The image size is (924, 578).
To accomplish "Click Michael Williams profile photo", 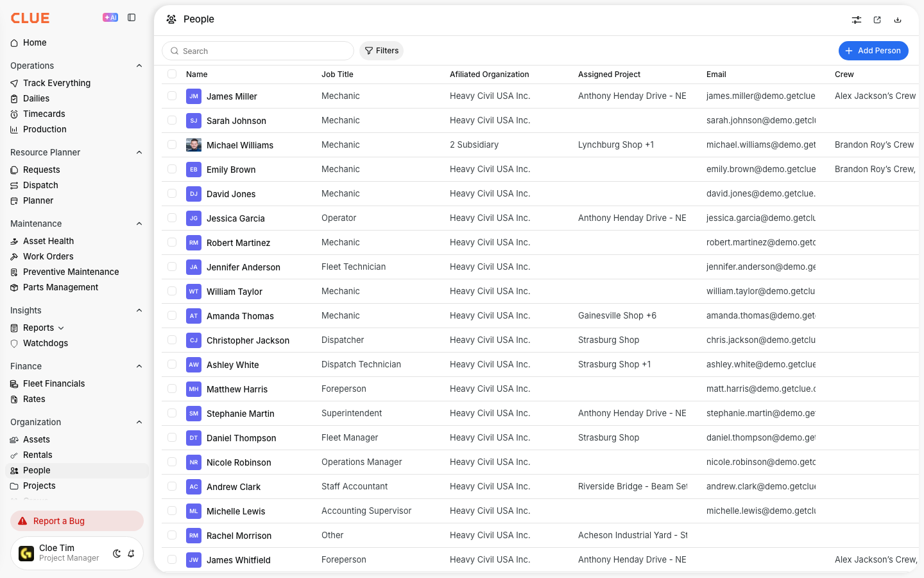I will pyautogui.click(x=194, y=145).
